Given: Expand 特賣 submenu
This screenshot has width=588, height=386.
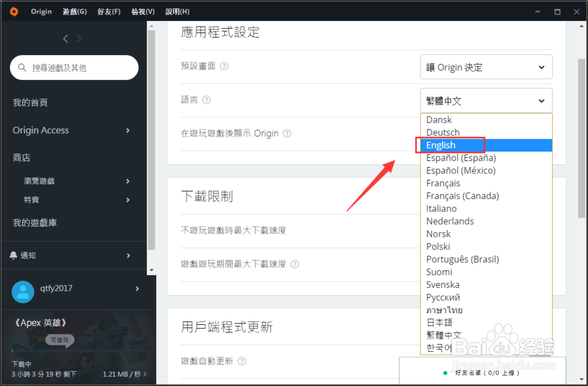Looking at the screenshot, I should pos(128,200).
